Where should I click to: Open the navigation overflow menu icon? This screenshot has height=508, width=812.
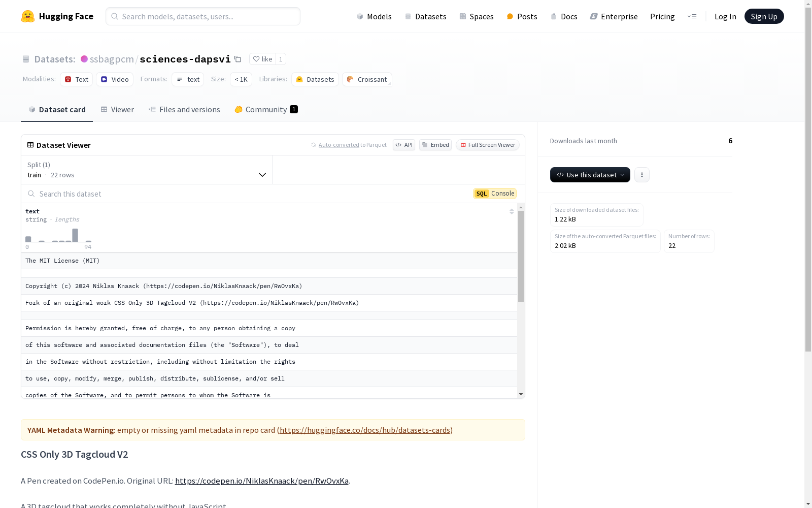[692, 16]
